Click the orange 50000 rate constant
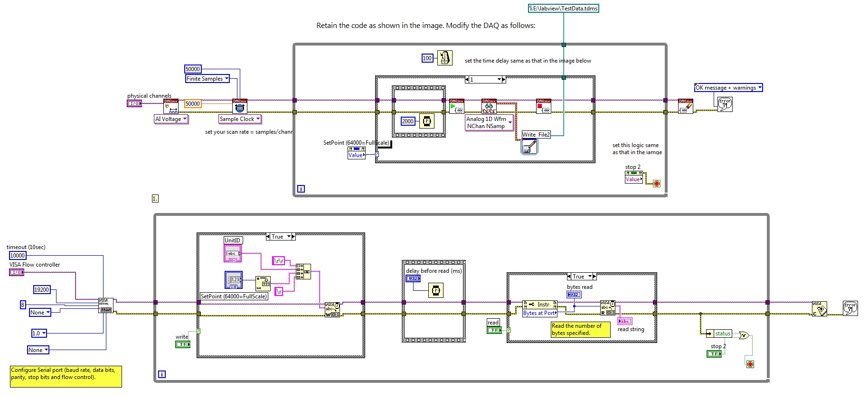 pyautogui.click(x=192, y=104)
